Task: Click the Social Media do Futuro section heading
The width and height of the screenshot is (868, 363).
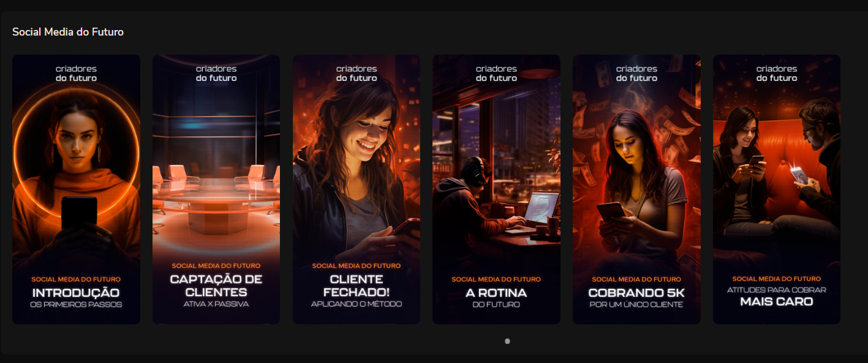Action: click(68, 32)
